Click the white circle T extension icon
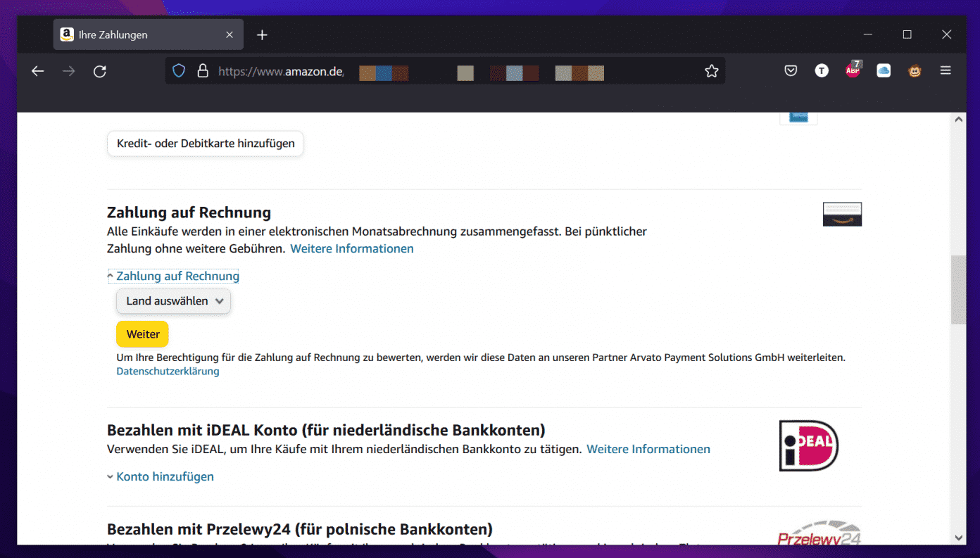 coord(822,71)
